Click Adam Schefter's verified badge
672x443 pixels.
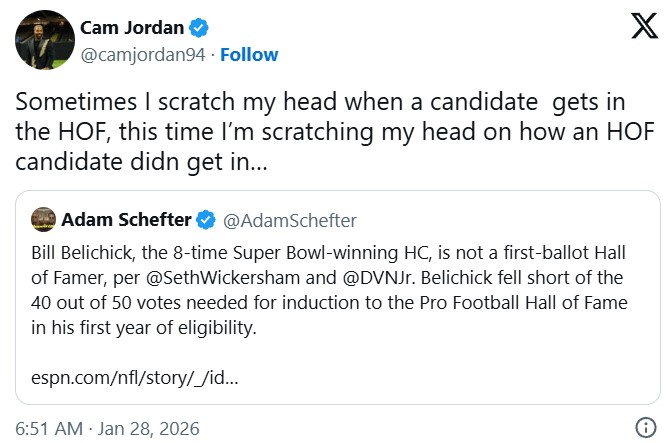207,220
